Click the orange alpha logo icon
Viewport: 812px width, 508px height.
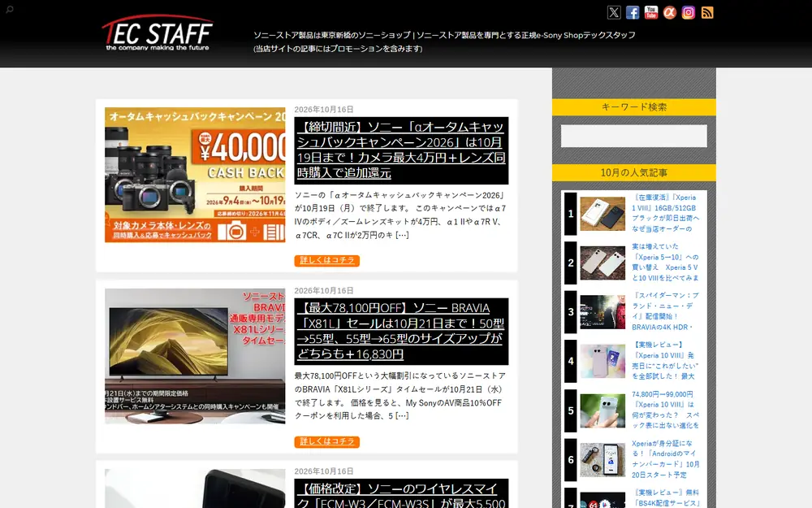pyautogui.click(x=670, y=12)
